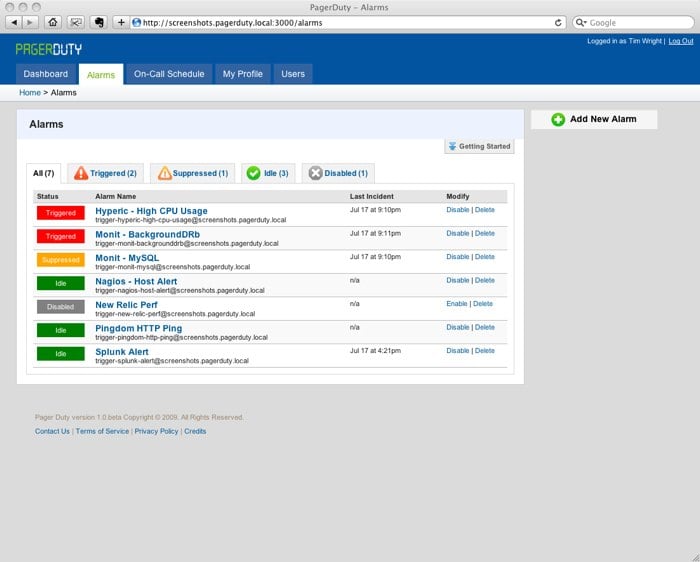Open the My Profile tab
Image resolution: width=700 pixels, height=562 pixels.
tap(242, 74)
